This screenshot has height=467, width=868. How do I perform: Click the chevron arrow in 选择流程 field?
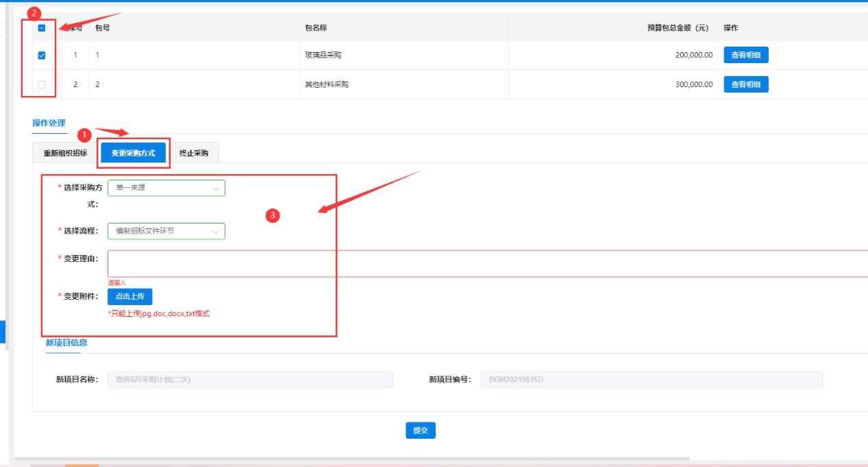point(216,232)
